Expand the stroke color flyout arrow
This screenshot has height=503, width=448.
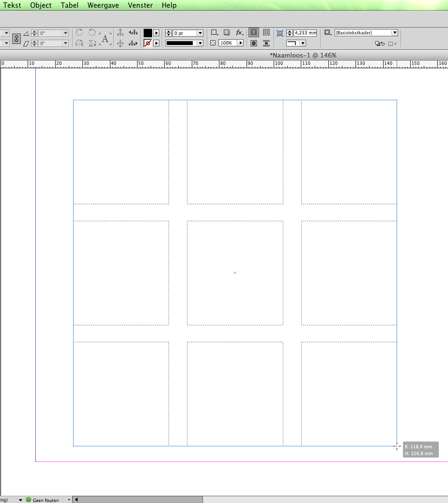tap(156, 43)
